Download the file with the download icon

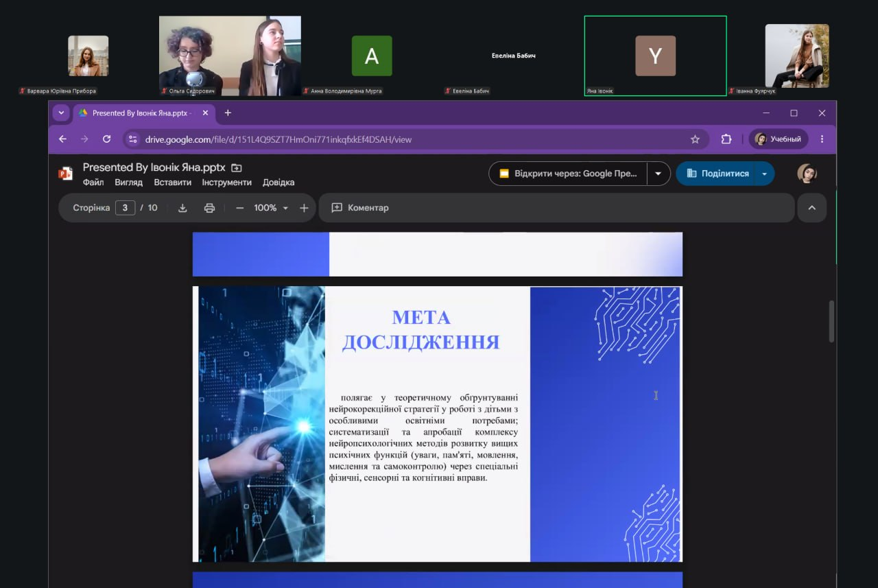click(182, 208)
